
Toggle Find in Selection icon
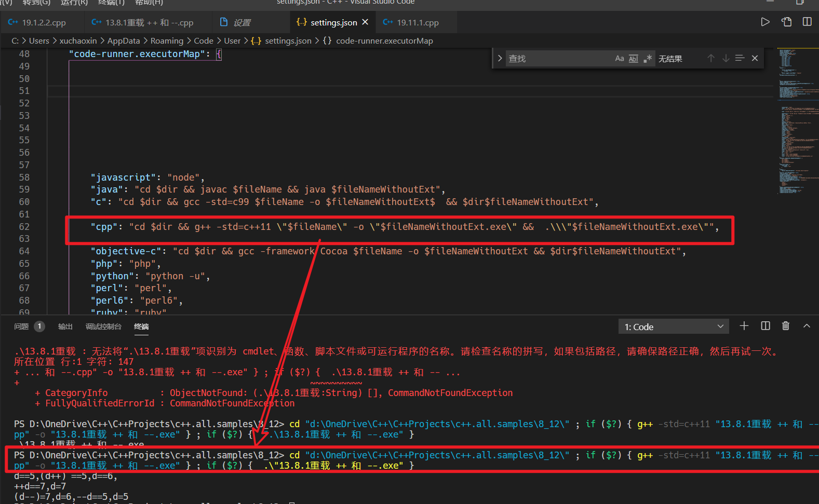click(740, 58)
